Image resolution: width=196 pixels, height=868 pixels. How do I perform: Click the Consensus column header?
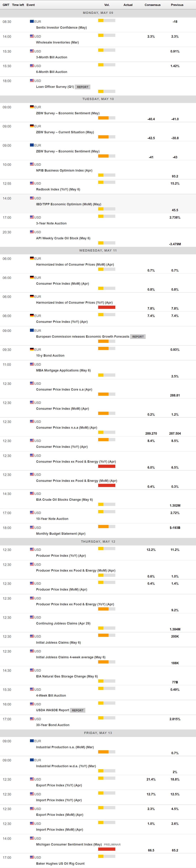click(x=152, y=5)
